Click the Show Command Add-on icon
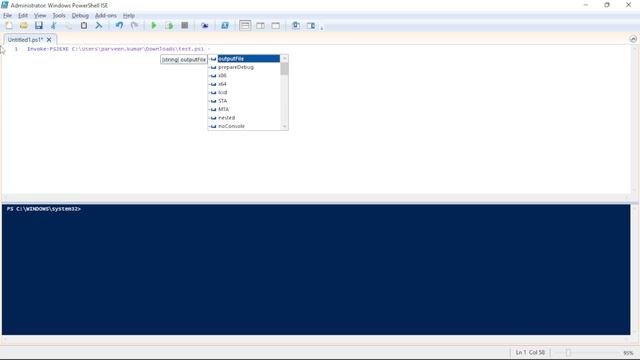 point(311,26)
